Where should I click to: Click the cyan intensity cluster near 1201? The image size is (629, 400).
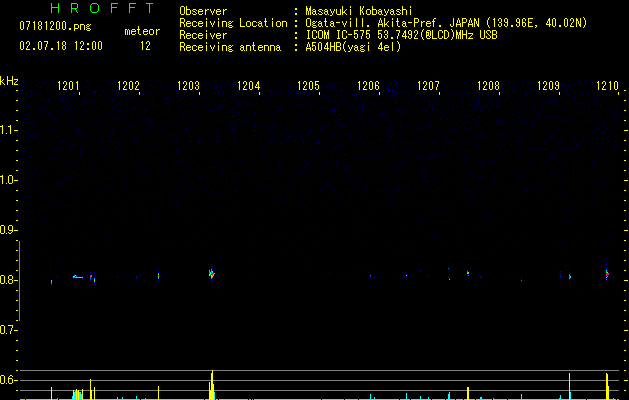(78, 394)
